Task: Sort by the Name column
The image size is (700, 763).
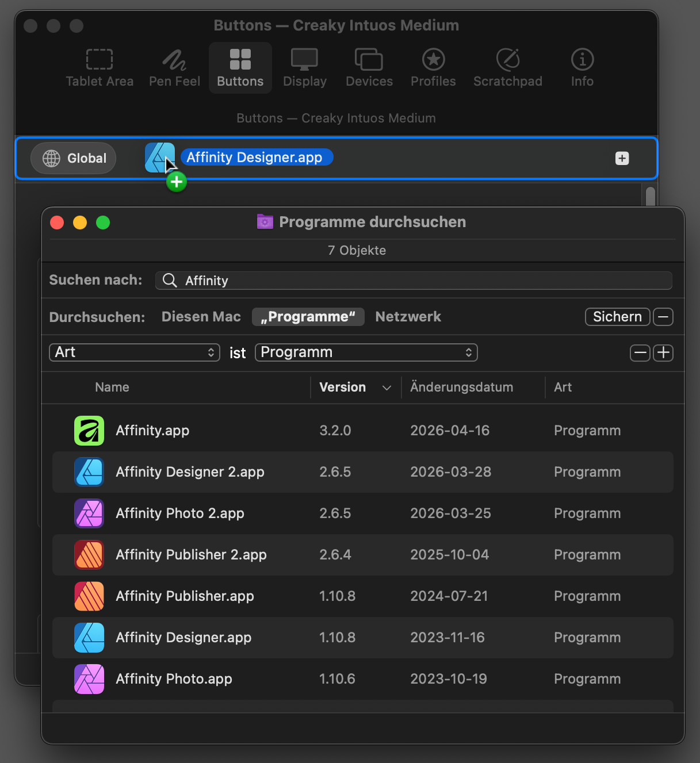Action: 112,387
